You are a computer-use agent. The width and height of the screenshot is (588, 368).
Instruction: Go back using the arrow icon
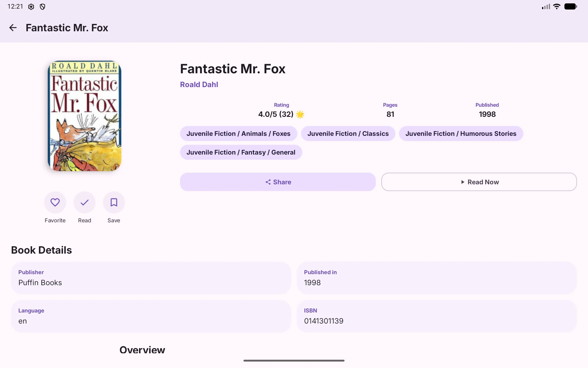13,28
